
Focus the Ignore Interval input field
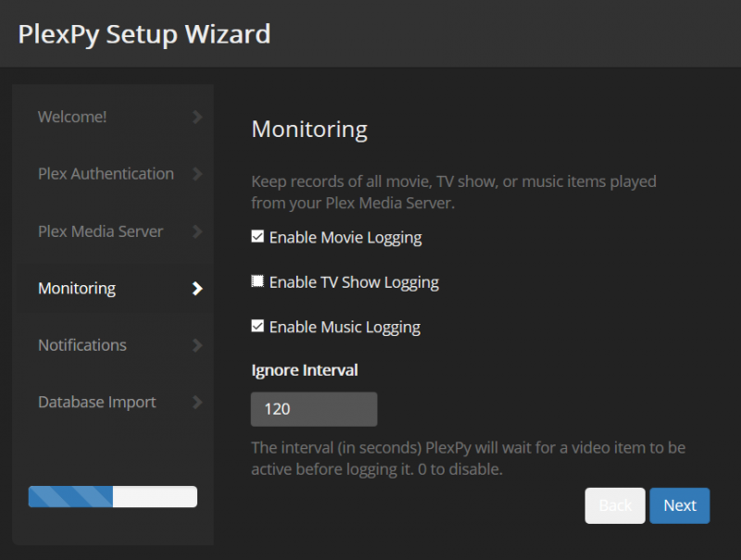click(x=314, y=409)
